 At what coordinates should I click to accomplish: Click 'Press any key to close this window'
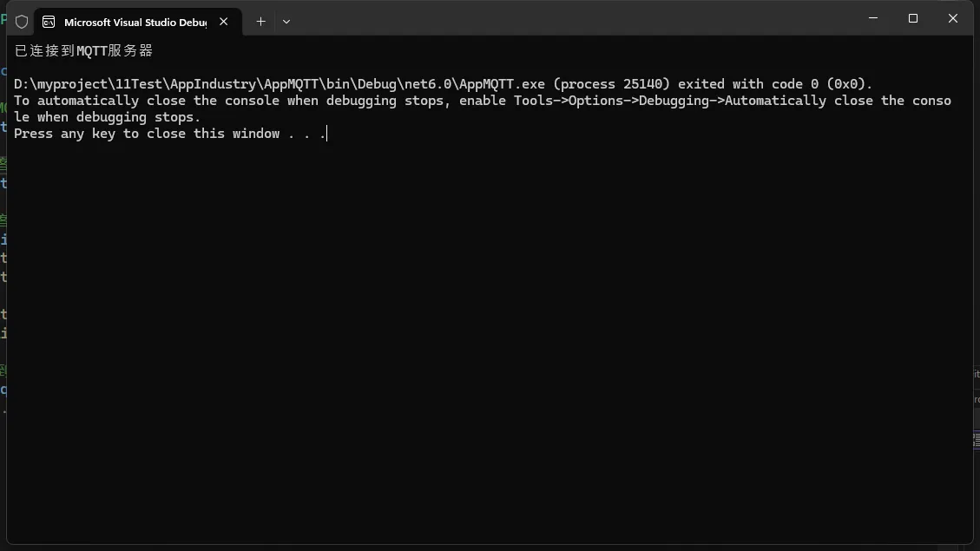point(147,134)
